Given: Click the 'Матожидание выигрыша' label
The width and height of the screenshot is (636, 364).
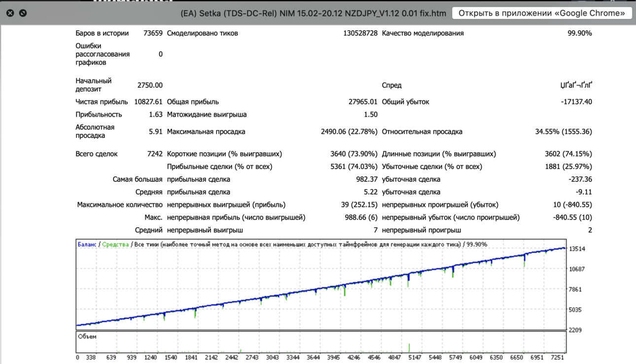Looking at the screenshot, I should click(x=207, y=114).
